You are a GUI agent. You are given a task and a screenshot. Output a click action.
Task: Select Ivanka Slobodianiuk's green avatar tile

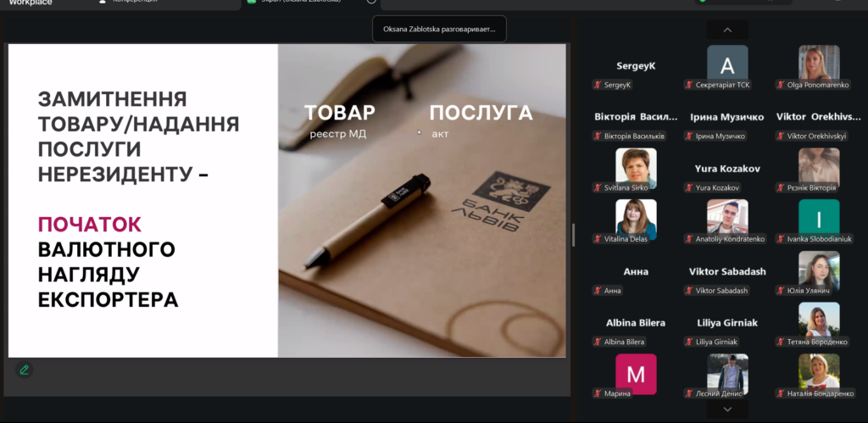pos(819,219)
